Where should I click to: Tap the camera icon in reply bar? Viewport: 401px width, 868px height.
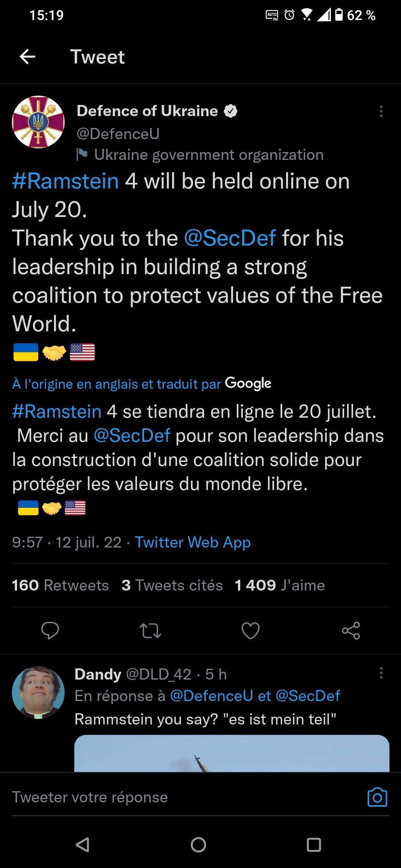377,797
